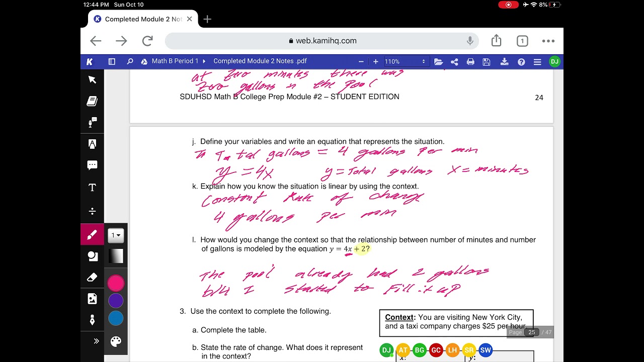Open the stroke thickness dropdown showing 1
This screenshot has height=362, width=644.
pyautogui.click(x=116, y=235)
